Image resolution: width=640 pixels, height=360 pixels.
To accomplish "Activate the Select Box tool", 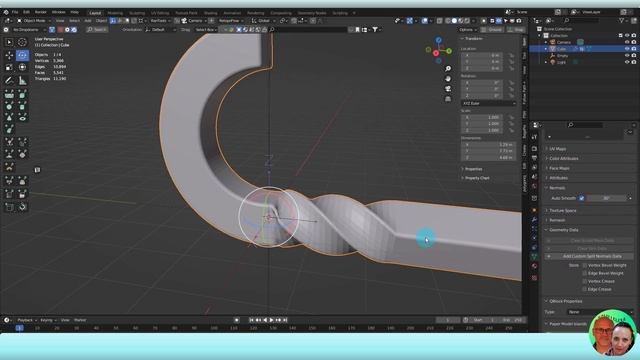I will [9, 42].
